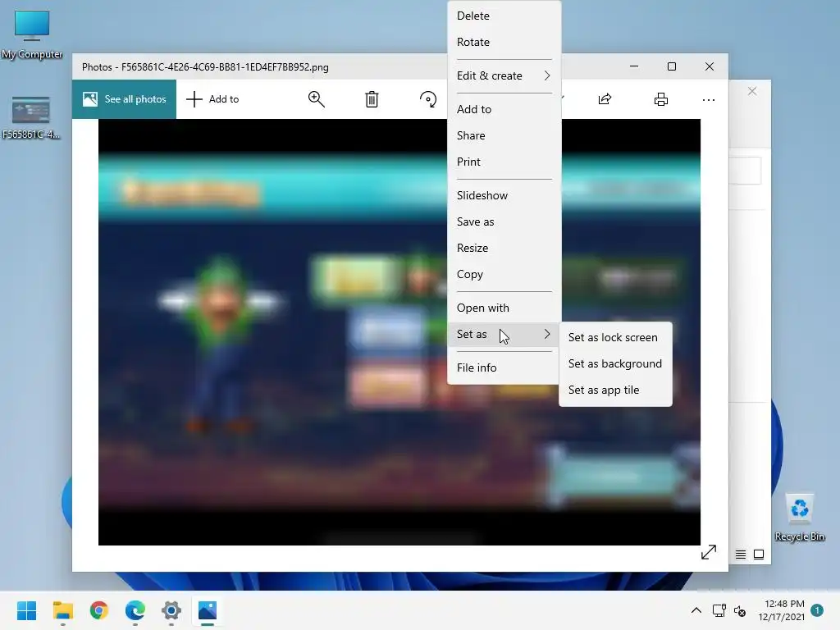Select Rotate from the context menu
840x630 pixels.
click(504, 42)
